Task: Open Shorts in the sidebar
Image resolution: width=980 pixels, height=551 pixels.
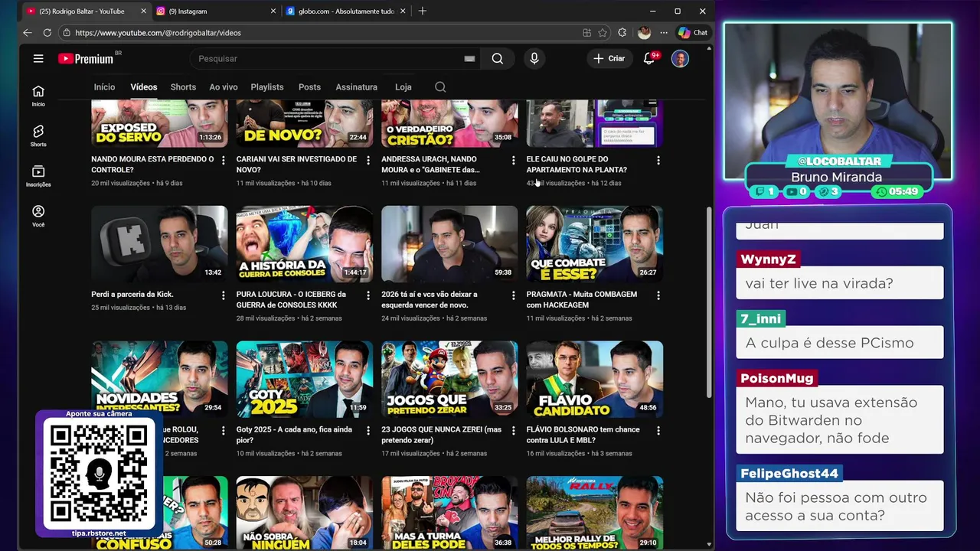Action: 38,135
